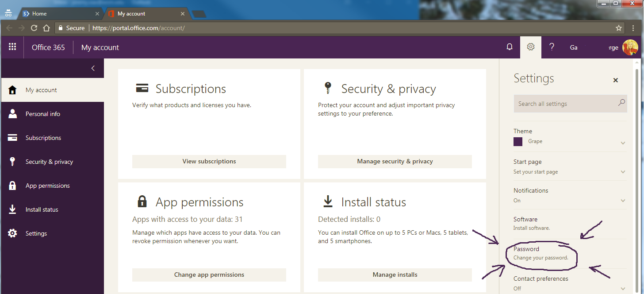
Task: Click the key icon beside sidebar Security & privacy
Action: (x=12, y=162)
